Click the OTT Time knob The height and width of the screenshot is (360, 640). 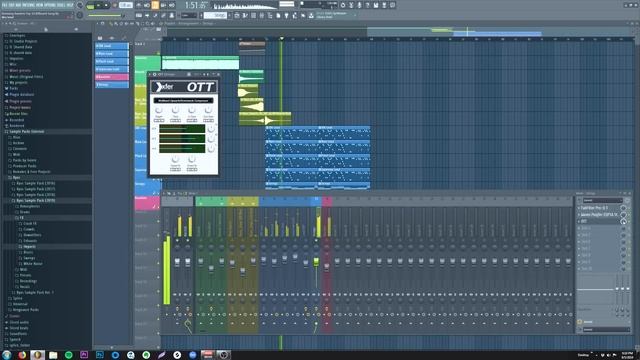(x=176, y=110)
